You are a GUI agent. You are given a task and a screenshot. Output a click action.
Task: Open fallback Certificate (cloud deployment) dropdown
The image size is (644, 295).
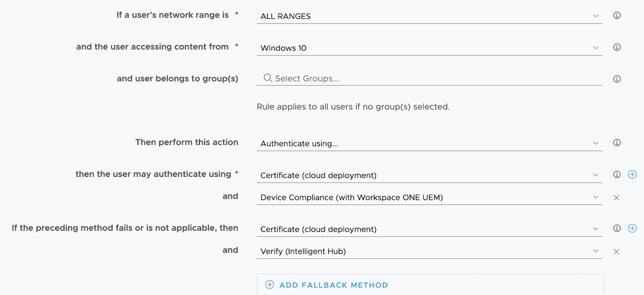429,229
